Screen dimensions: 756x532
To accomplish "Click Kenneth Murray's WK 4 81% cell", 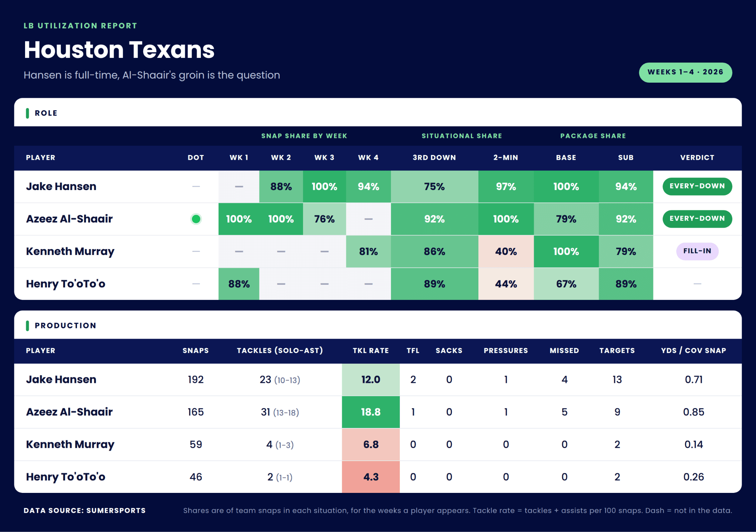I will [368, 251].
